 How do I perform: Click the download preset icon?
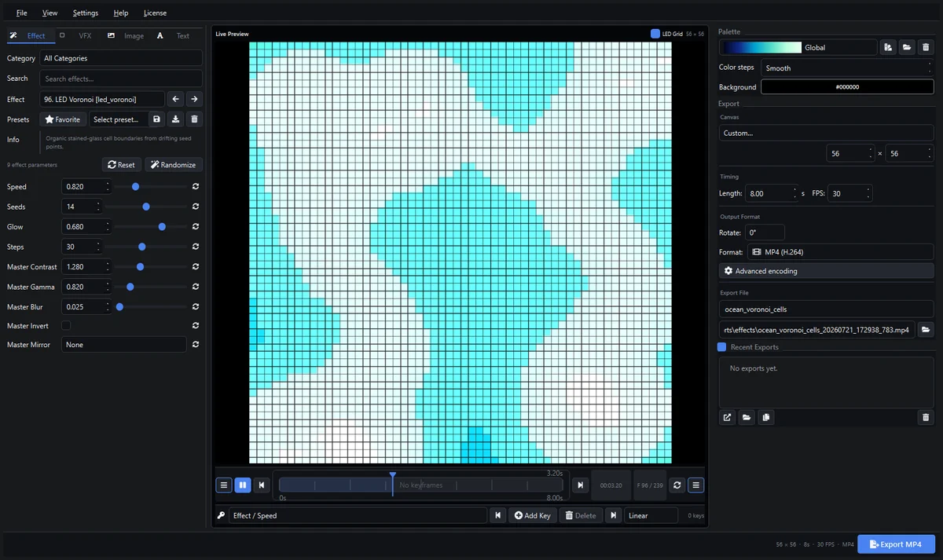(x=175, y=119)
